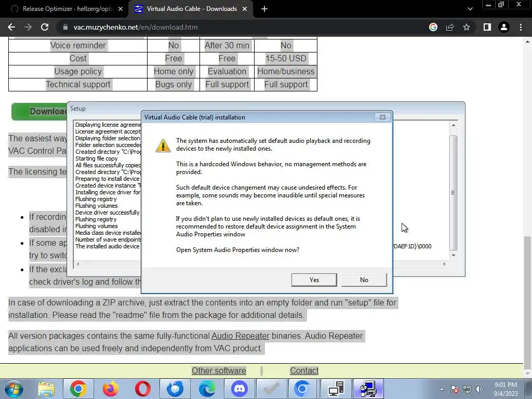
Task: Close the Virtual Audio Cable installation dialog
Action: (x=382, y=117)
